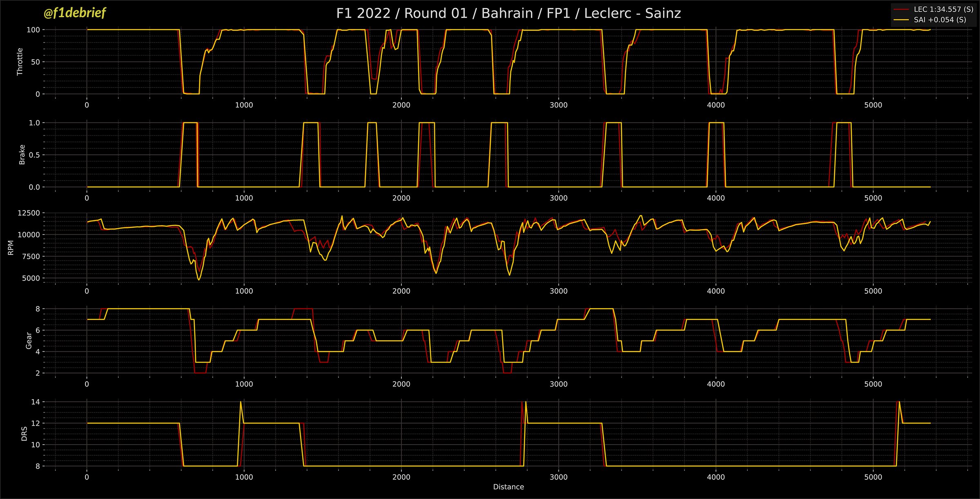Click the Gear y-axis label
The width and height of the screenshot is (980, 499).
(x=29, y=340)
